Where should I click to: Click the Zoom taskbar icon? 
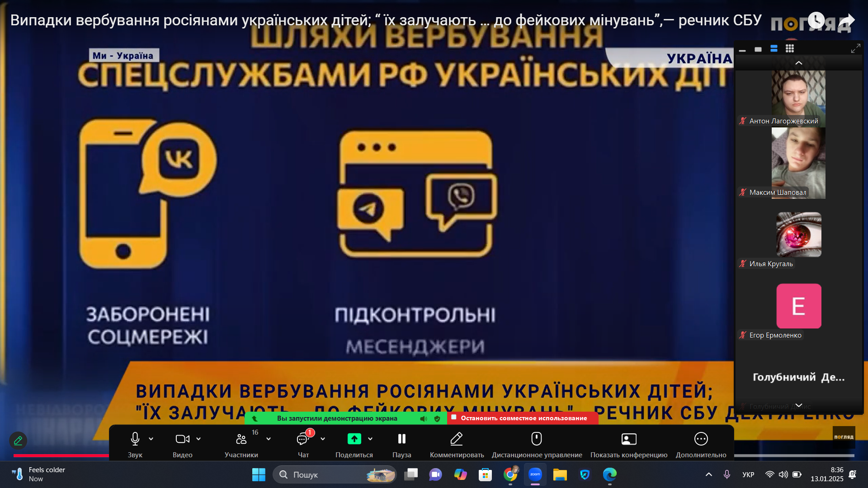tap(535, 474)
